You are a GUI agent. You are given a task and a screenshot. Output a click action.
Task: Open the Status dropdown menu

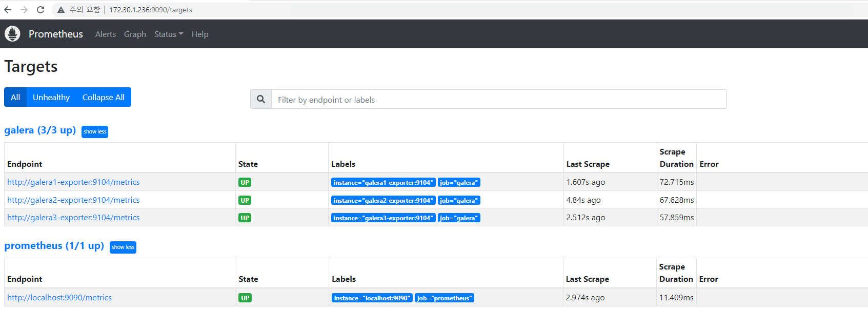point(169,34)
